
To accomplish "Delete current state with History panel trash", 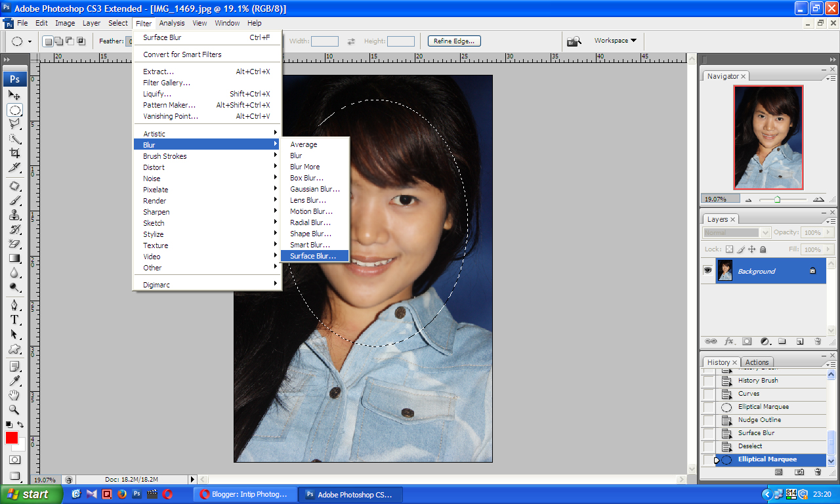I will [x=818, y=472].
